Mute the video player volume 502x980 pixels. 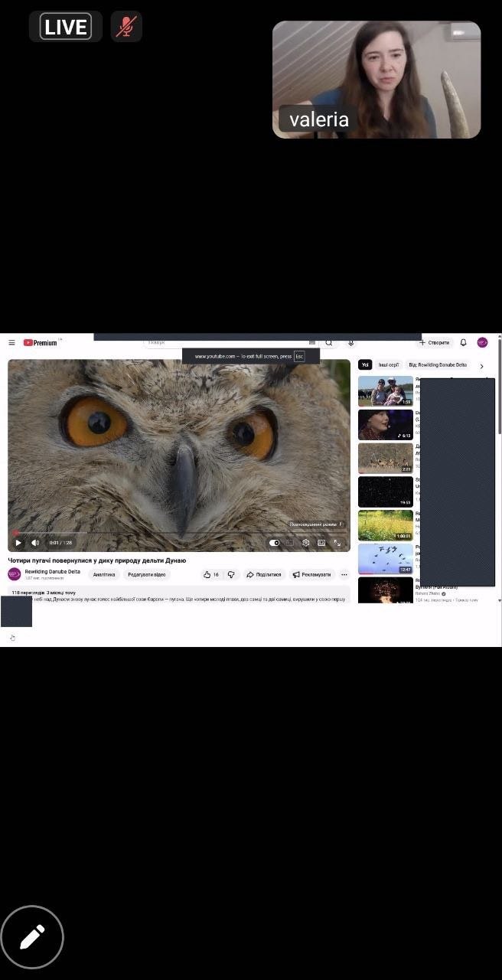pos(35,543)
